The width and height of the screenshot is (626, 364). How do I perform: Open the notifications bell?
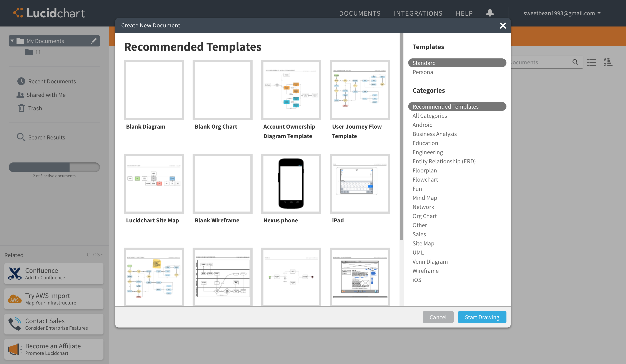pos(490,13)
